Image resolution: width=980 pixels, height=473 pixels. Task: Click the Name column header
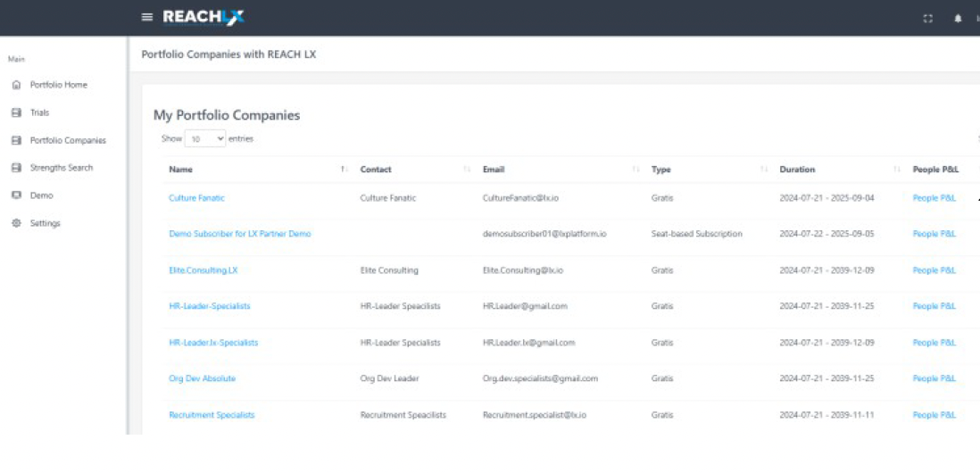click(x=180, y=170)
